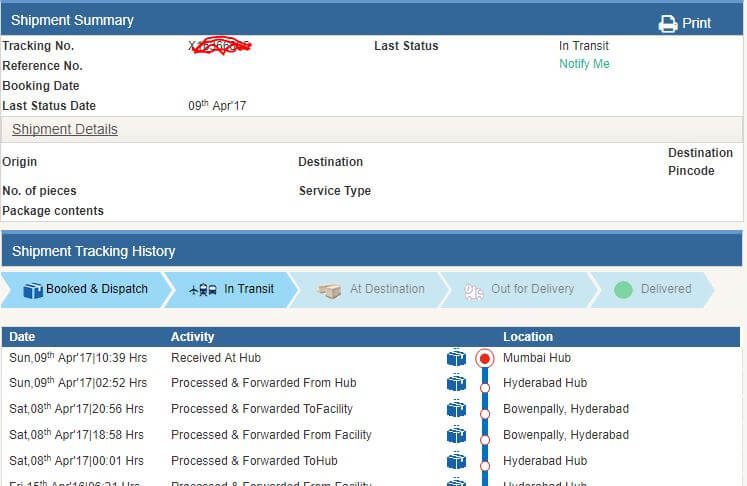This screenshot has width=747, height=486.
Task: Click date 'Sat,08th Apr'17|00:01 Hrs'
Action: 76,460
